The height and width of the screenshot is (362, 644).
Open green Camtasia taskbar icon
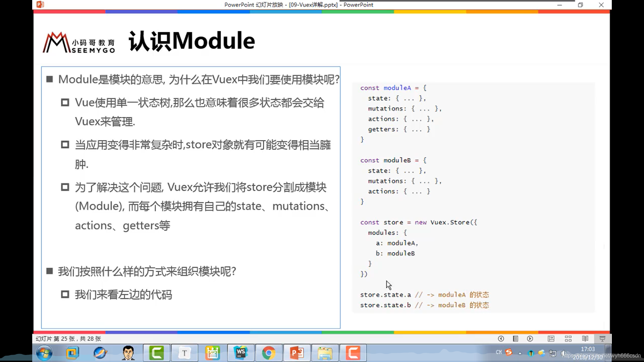(156, 353)
